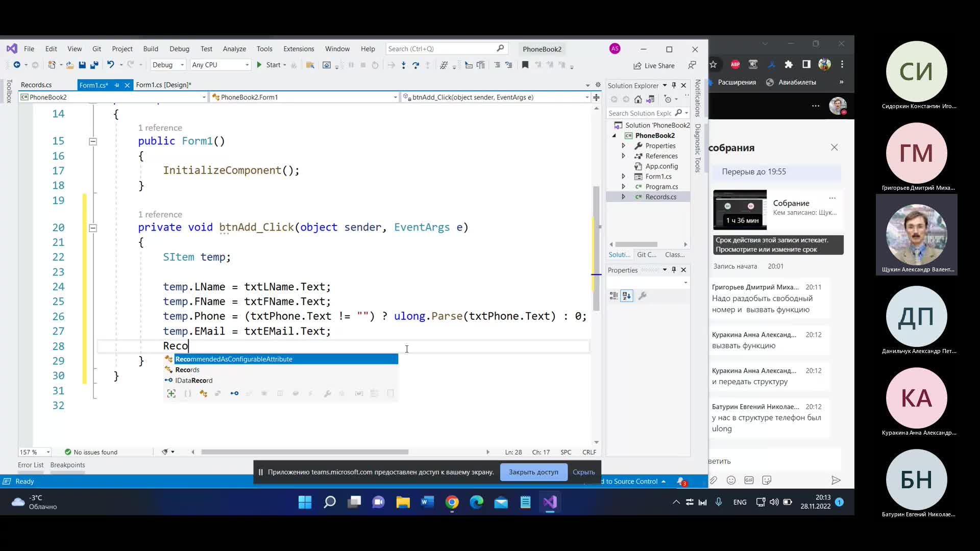Click the Step Over debug icon
This screenshot has height=551, width=980.
click(415, 65)
